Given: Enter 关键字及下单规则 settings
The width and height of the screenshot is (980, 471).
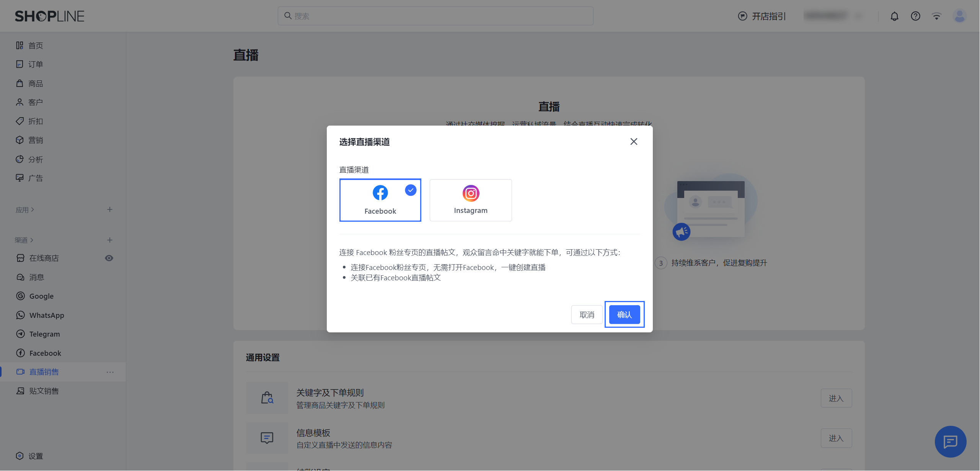Looking at the screenshot, I should tap(836, 398).
